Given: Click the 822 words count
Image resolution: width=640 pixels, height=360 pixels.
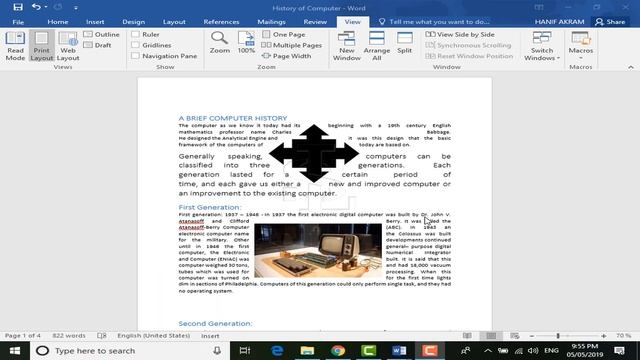Looking at the screenshot, I should pyautogui.click(x=69, y=336).
